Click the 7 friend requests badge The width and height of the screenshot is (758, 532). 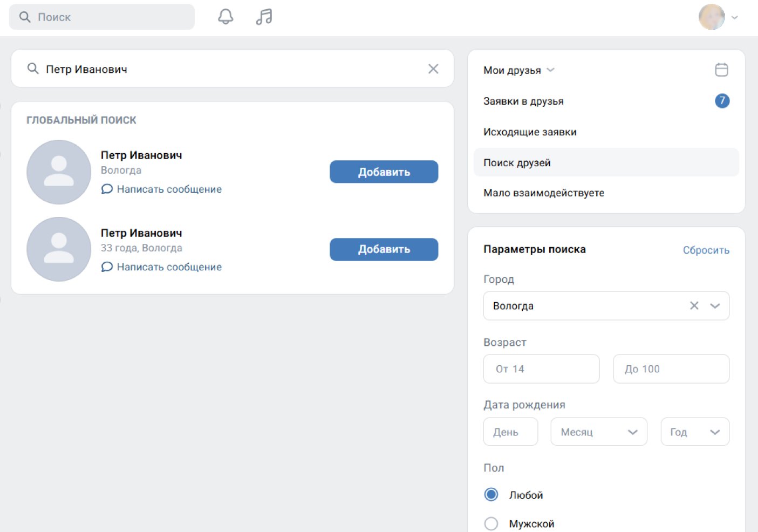(x=722, y=101)
